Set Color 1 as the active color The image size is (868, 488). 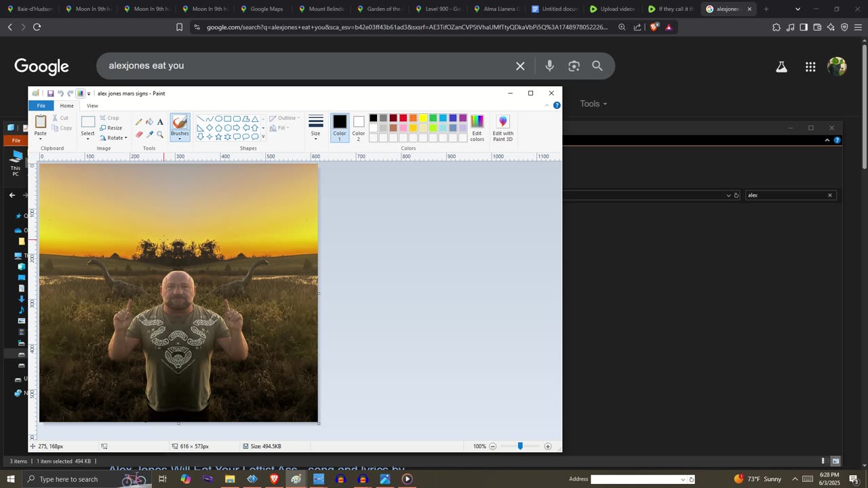(x=340, y=127)
